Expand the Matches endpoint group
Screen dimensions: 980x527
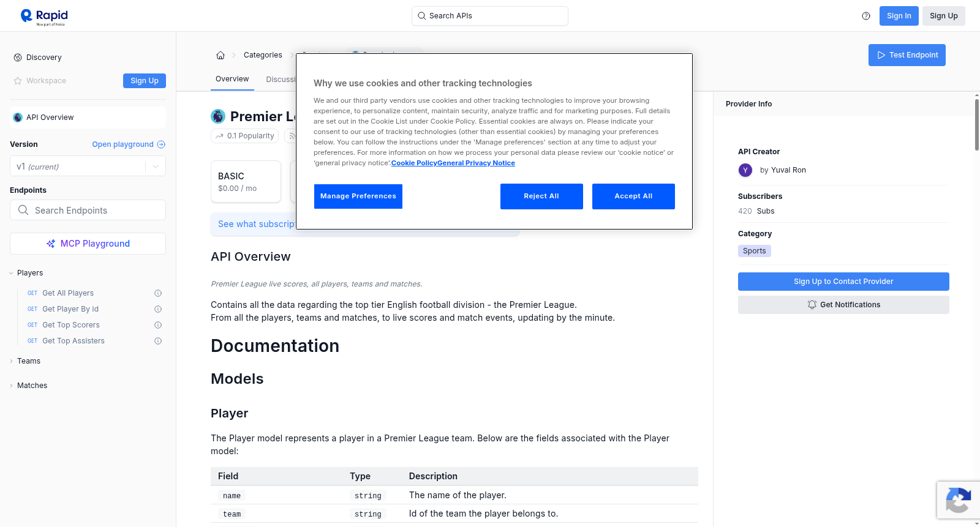tap(28, 386)
